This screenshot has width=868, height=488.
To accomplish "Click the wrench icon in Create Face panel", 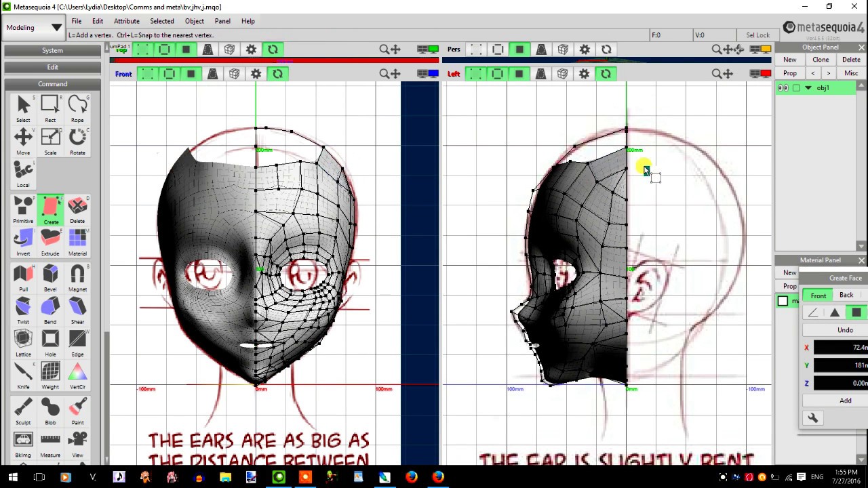I will (812, 418).
